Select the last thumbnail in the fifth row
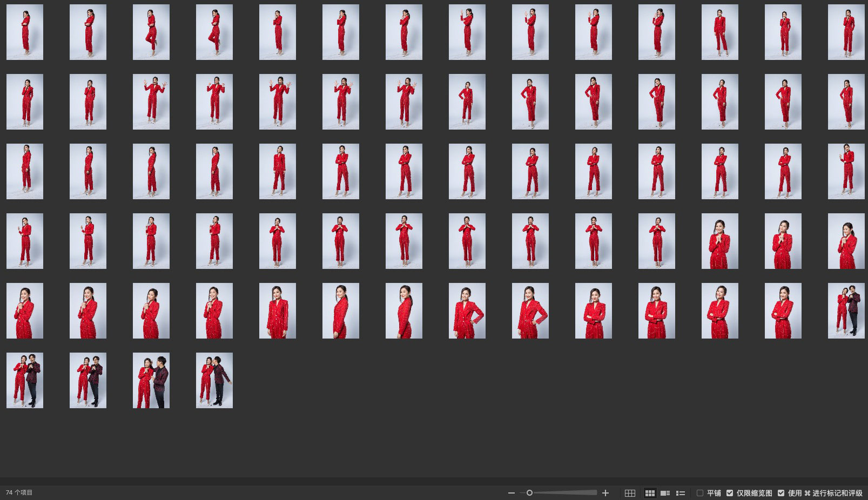The height and width of the screenshot is (500, 868). (x=846, y=311)
